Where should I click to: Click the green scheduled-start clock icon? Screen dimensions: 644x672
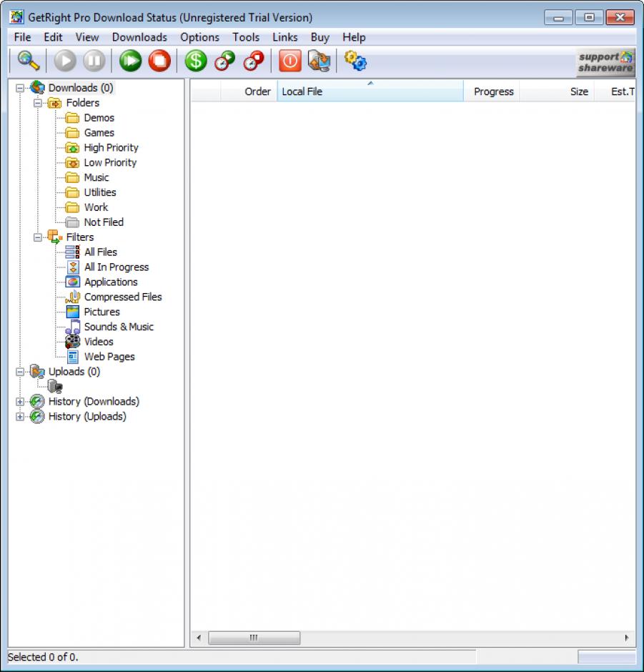(x=224, y=61)
